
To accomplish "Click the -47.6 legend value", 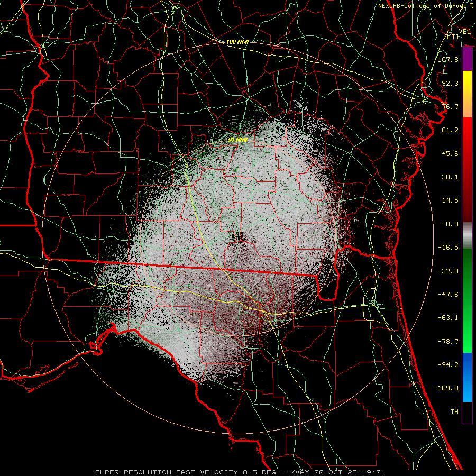I will (x=448, y=295).
